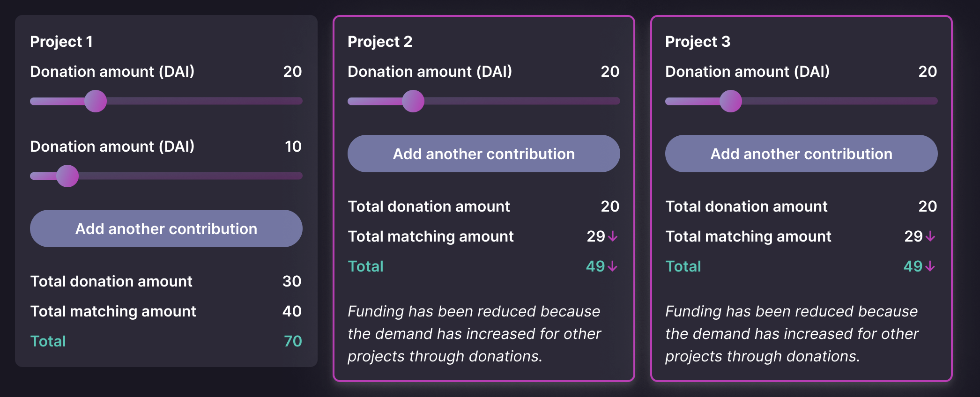Click the down arrow next to Project 2 Total 49
The height and width of the screenshot is (397, 980).
(613, 266)
